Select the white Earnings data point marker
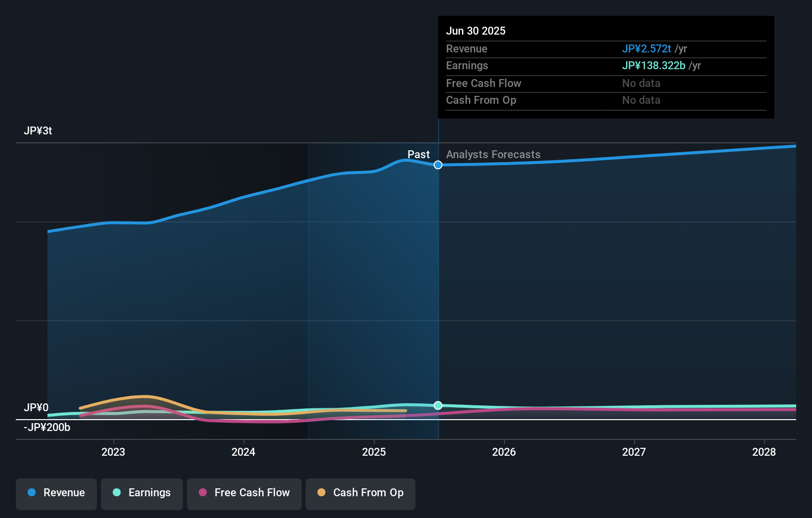The image size is (812, 518). tap(438, 405)
